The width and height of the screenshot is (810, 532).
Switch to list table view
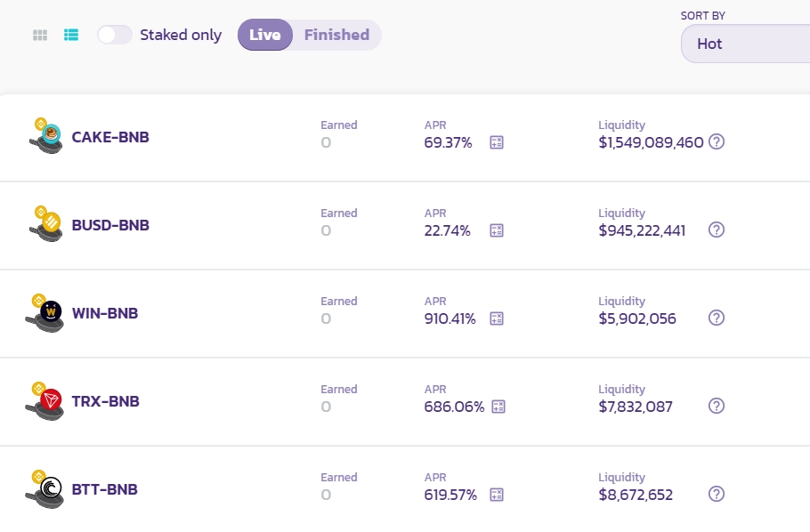(x=71, y=36)
